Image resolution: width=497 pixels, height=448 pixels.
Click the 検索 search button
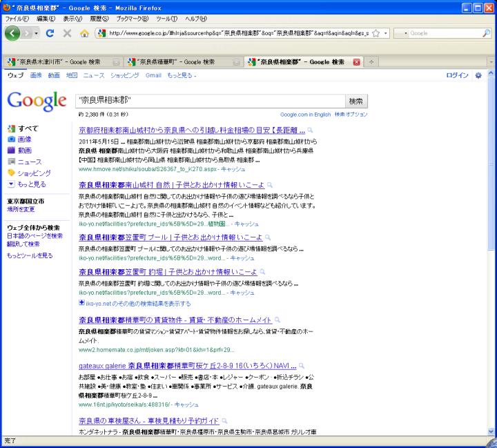pos(355,101)
